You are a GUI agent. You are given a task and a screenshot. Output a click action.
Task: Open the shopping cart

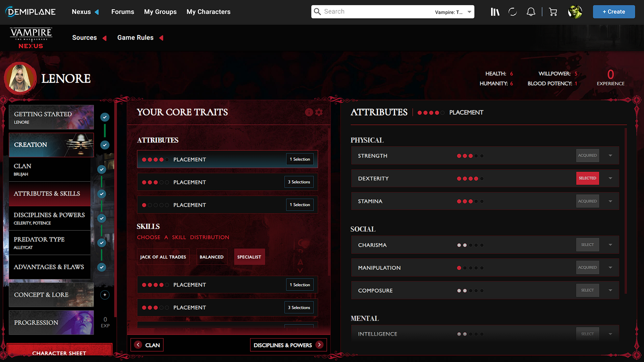click(553, 12)
